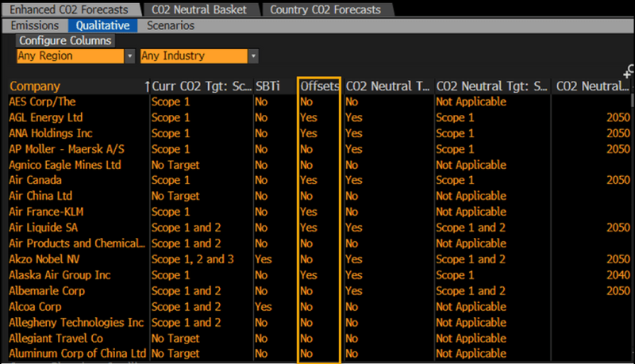635x364 pixels.
Task: Sort by the Curr CO2 Tgt column header
Action: pos(202,86)
